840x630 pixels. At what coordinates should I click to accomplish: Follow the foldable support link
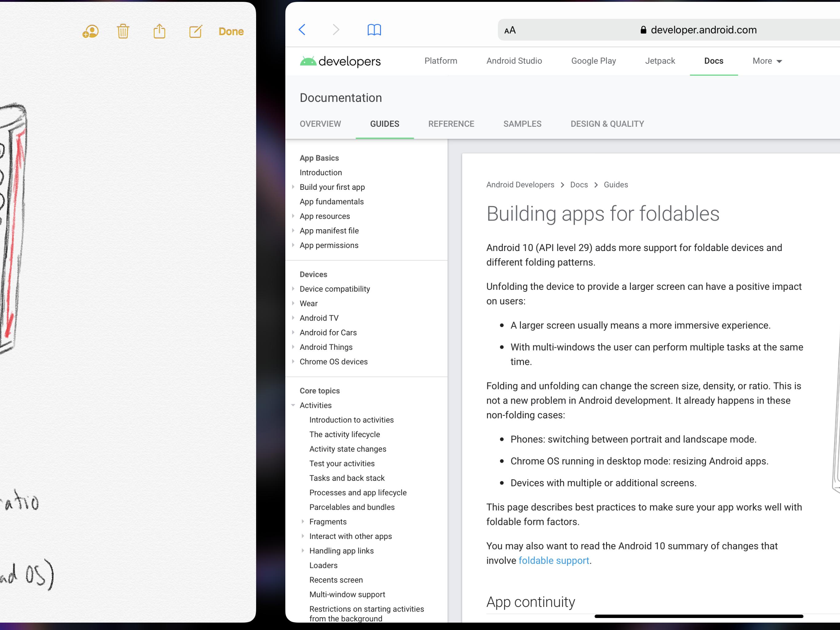[554, 560]
